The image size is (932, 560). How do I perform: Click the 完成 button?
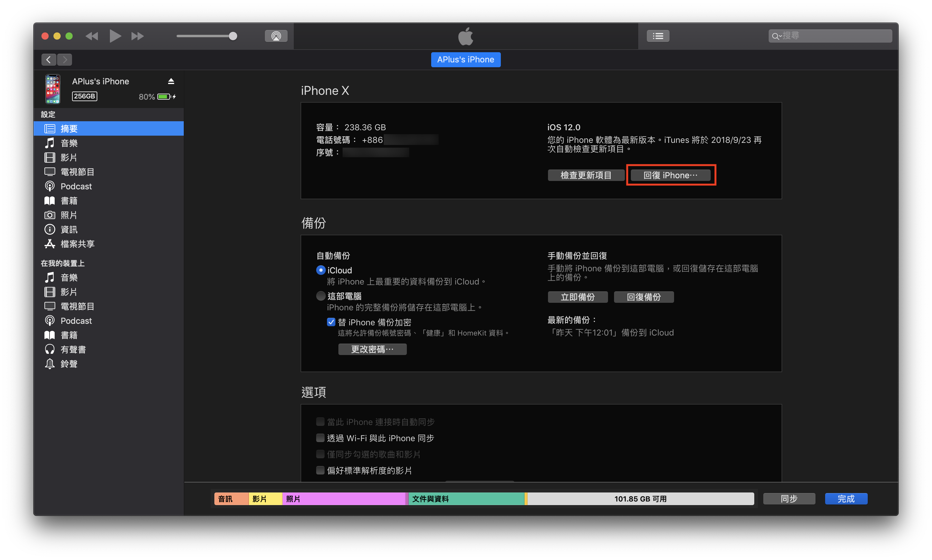click(x=846, y=498)
